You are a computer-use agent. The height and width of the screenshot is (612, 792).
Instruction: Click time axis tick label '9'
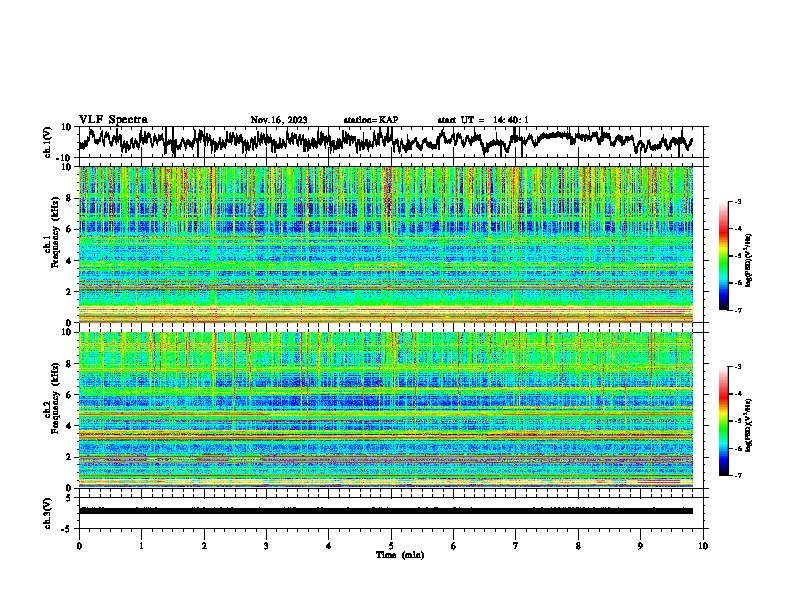pyautogui.click(x=640, y=546)
